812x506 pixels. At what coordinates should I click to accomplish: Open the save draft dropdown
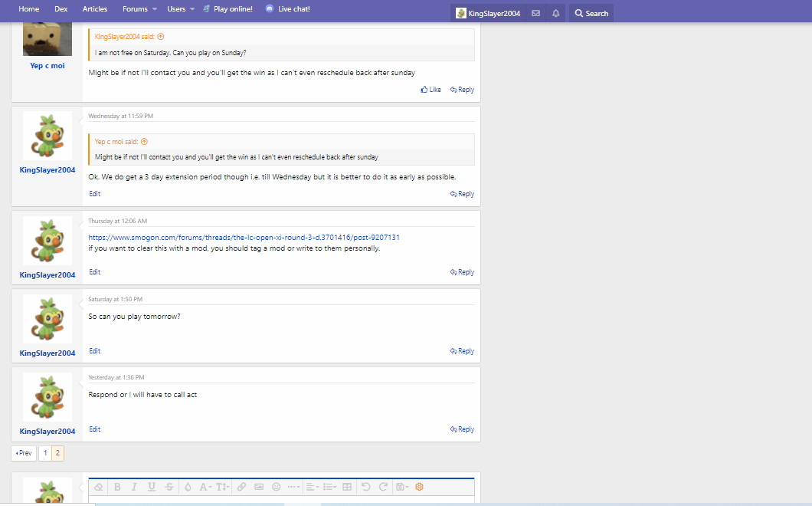(402, 487)
